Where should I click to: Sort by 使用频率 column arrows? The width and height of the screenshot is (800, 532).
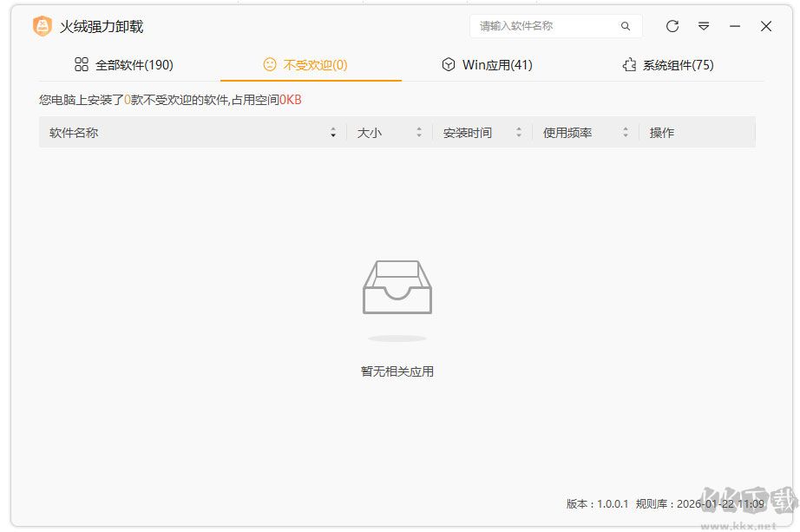[626, 133]
